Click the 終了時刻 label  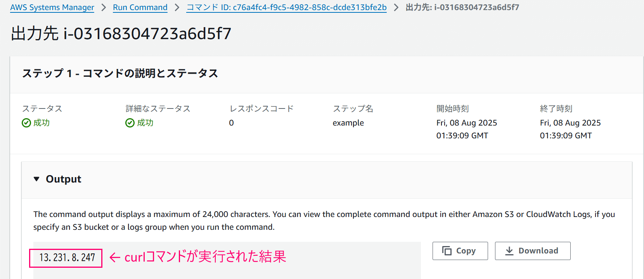tap(556, 108)
